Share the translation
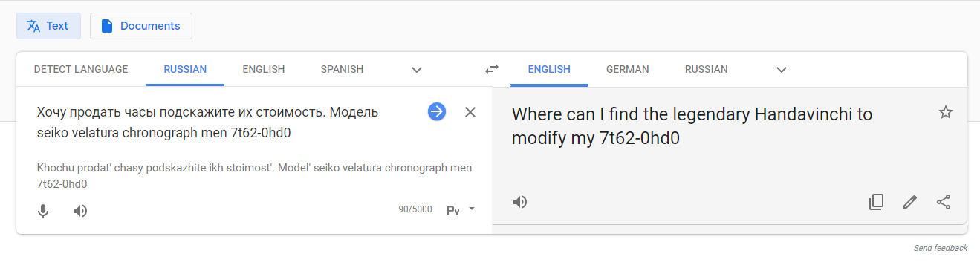 pyautogui.click(x=944, y=202)
